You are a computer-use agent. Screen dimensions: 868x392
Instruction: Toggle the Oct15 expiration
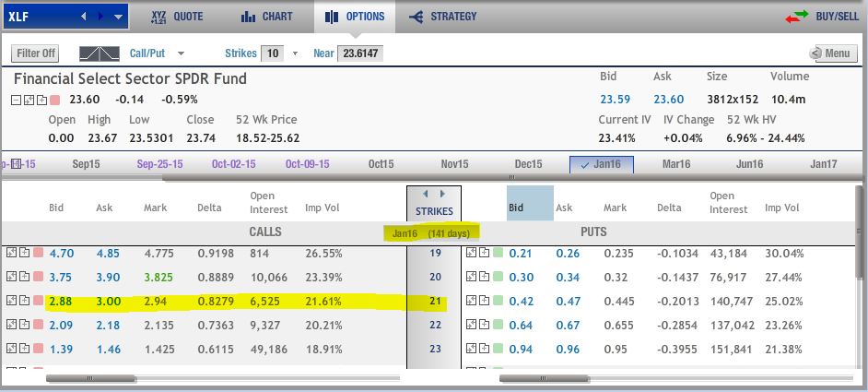click(381, 164)
